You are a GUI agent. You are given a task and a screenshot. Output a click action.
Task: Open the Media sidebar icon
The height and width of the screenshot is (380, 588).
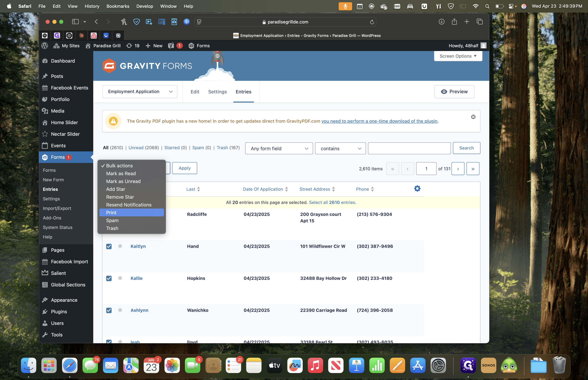45,111
